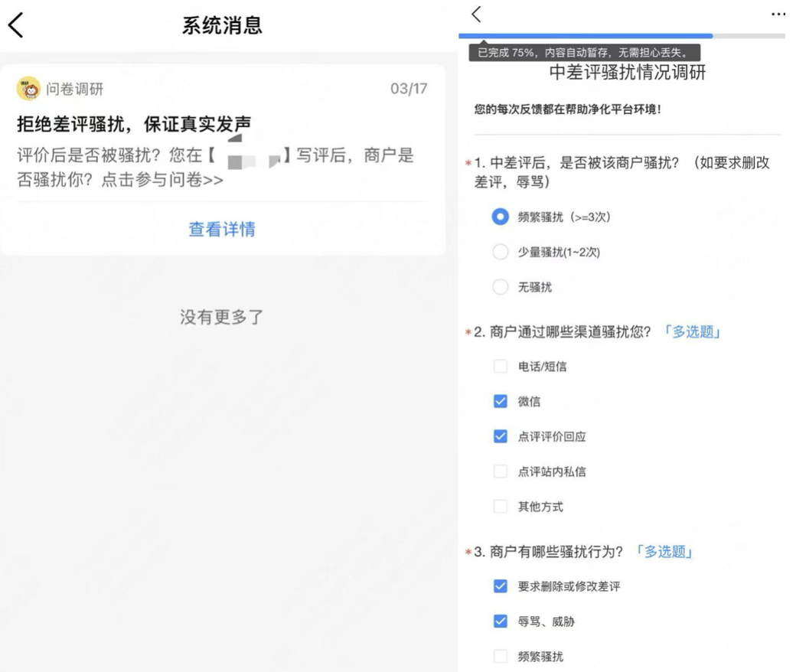Select 频繁骚扰 (>=3次) radio option
Image resolution: width=796 pixels, height=672 pixels.
[x=500, y=217]
